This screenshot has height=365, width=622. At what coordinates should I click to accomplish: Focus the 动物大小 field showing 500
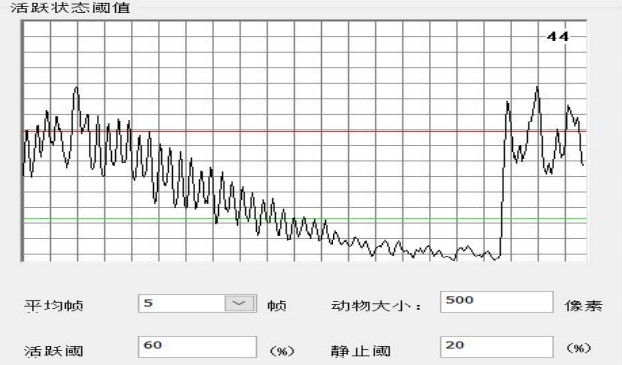point(497,302)
